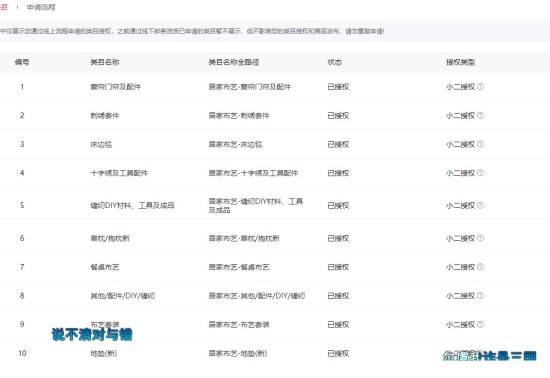The width and height of the screenshot is (550, 378).
Task: Click the 授权类型 column header
Action: [461, 62]
